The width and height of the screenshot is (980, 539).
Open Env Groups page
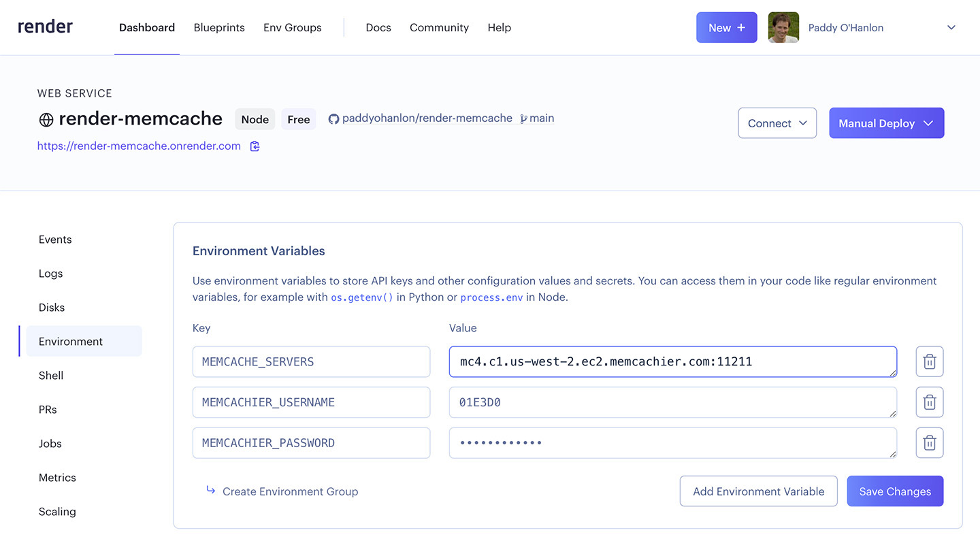point(293,28)
